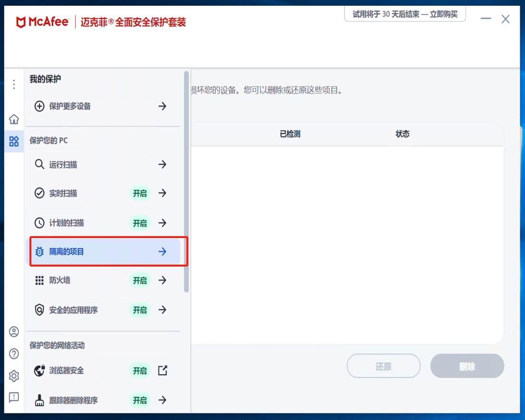Expand 保护更多设备 with its arrow
This screenshot has height=420, width=525.
pos(162,106)
